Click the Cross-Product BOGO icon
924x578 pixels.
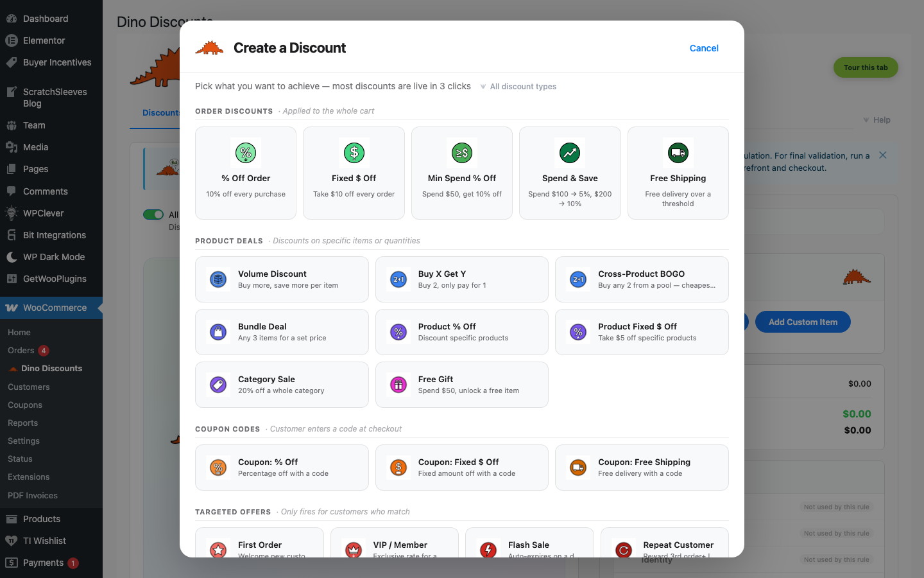pos(578,279)
